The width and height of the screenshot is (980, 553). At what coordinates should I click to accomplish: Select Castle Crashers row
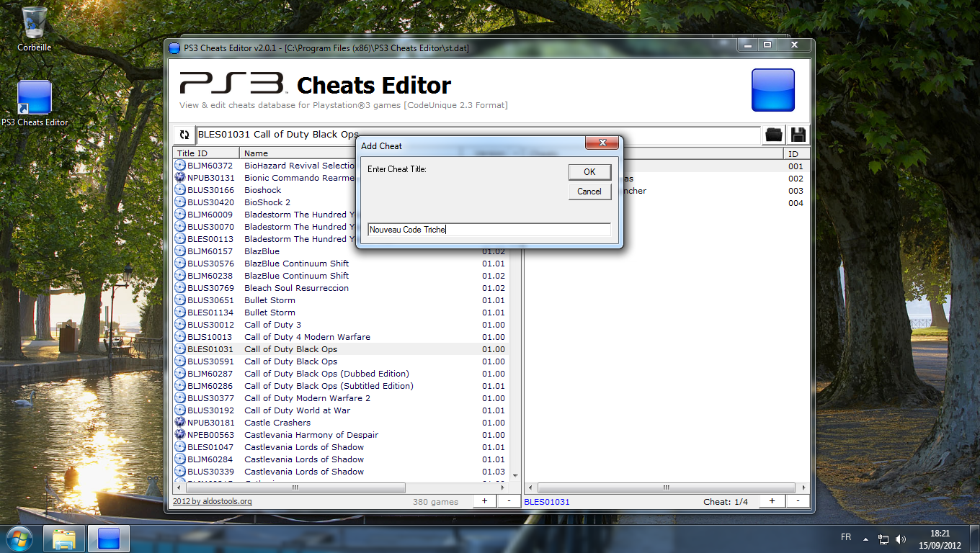click(x=341, y=423)
